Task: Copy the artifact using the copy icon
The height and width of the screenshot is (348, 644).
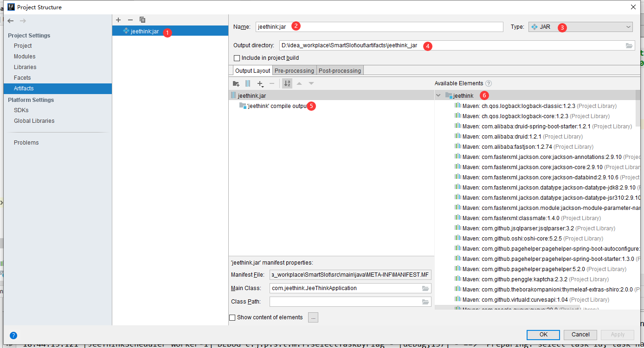Action: [142, 20]
